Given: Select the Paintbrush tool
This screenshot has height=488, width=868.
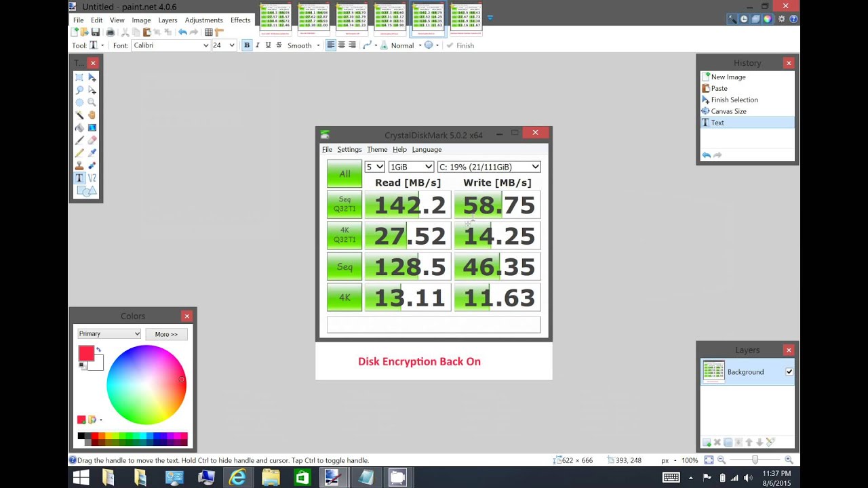Looking at the screenshot, I should (x=79, y=140).
